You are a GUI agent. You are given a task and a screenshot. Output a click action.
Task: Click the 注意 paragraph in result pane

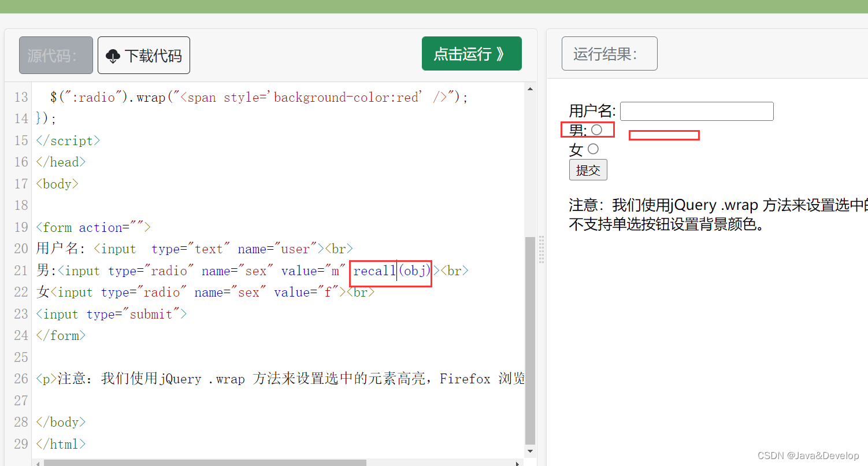click(718, 214)
